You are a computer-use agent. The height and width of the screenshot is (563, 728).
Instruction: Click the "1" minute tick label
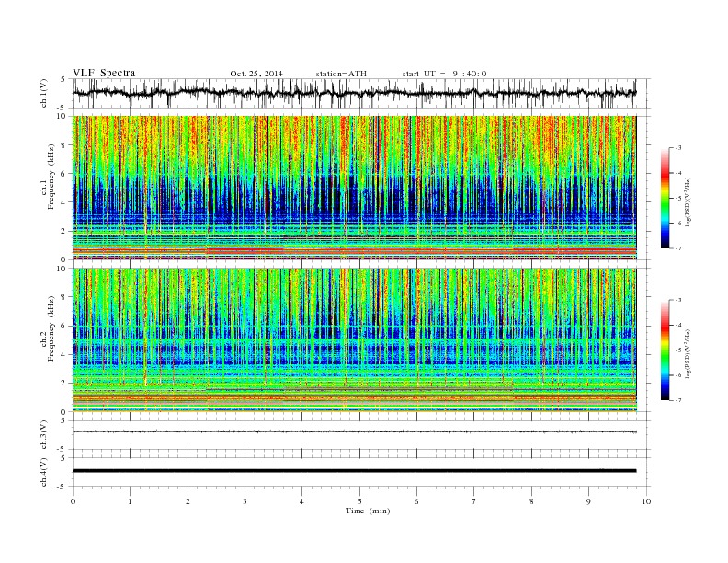[130, 501]
